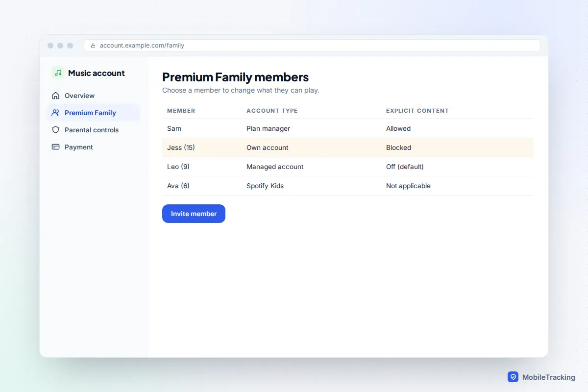This screenshot has width=588, height=392.
Task: Click the Premium Family members heading
Action: click(236, 77)
